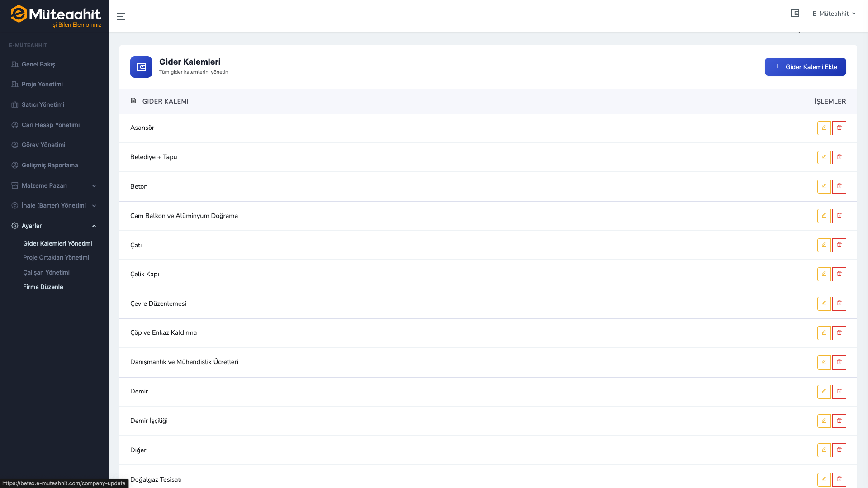Delete the Diğer expense item
This screenshot has height=488, width=868.
tap(839, 450)
